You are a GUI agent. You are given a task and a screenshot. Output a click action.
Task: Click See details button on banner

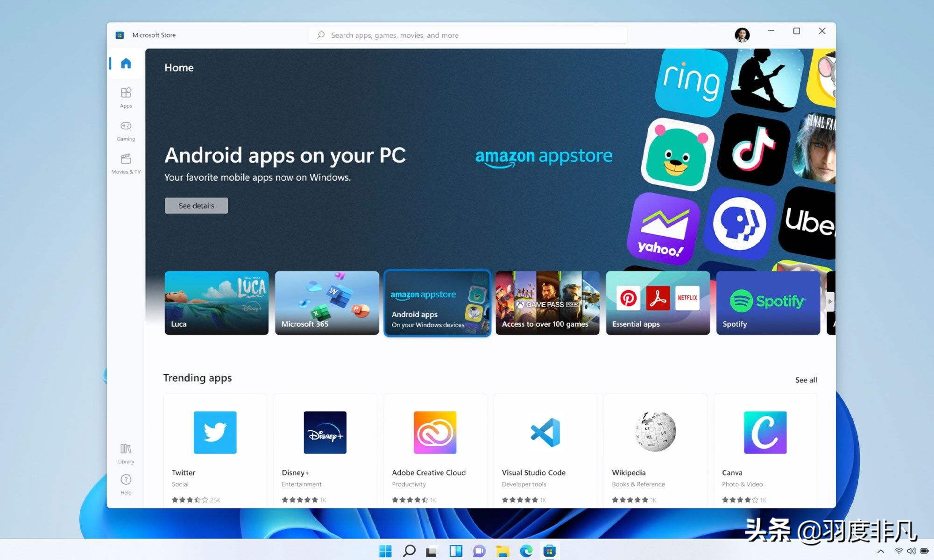[196, 205]
